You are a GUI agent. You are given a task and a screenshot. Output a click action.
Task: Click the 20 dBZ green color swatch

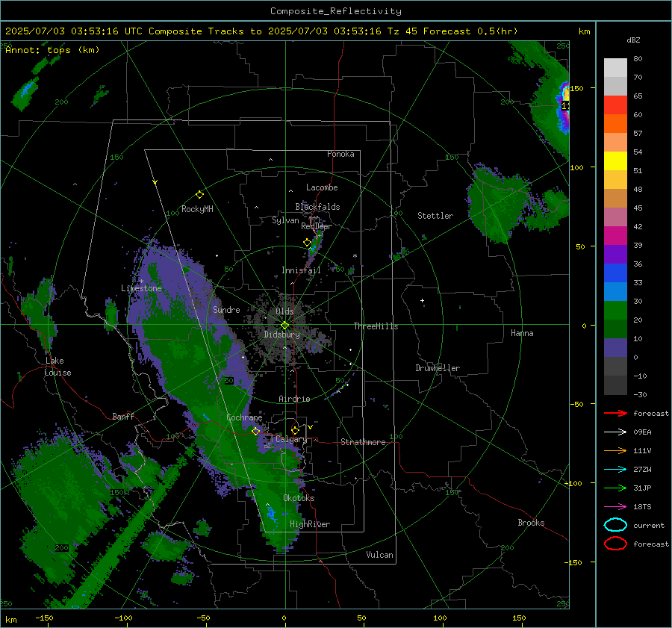[x=615, y=329]
